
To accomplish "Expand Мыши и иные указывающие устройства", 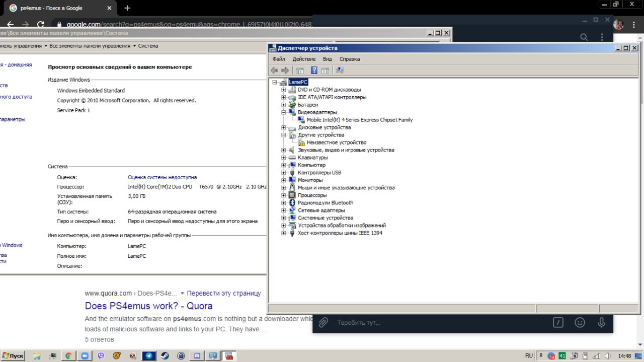I will (284, 188).
